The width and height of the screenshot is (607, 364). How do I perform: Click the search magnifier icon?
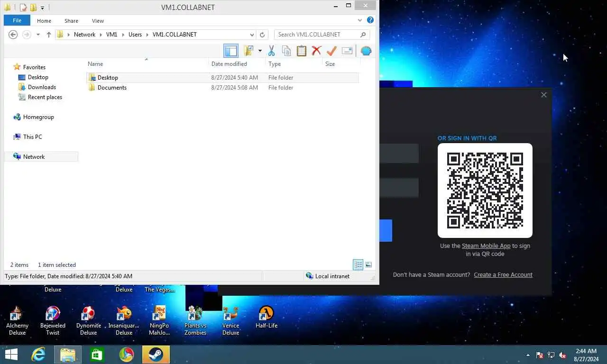pos(363,35)
